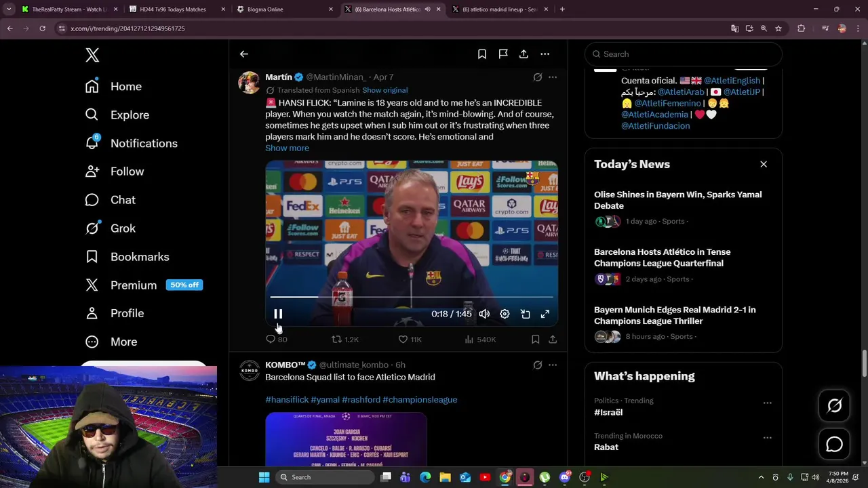868x488 pixels.
Task: Click the @AtletiEnglish mention link
Action: point(731,81)
